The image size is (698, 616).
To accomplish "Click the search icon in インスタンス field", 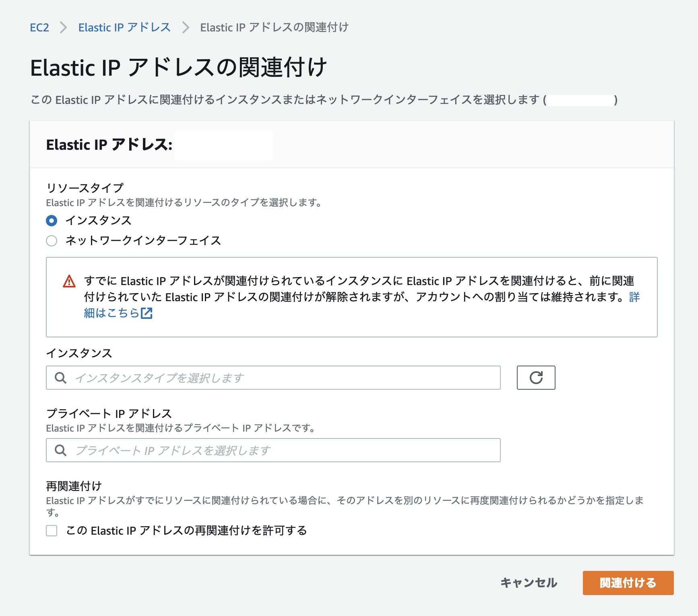I will point(61,378).
